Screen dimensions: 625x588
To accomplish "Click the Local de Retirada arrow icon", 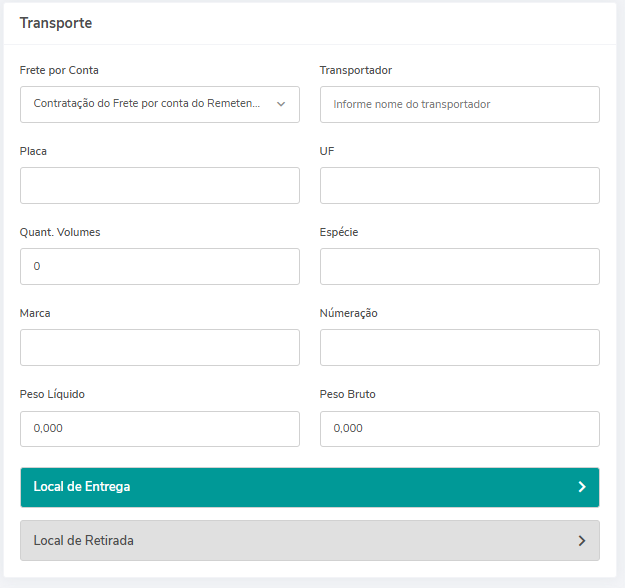I will (582, 541).
